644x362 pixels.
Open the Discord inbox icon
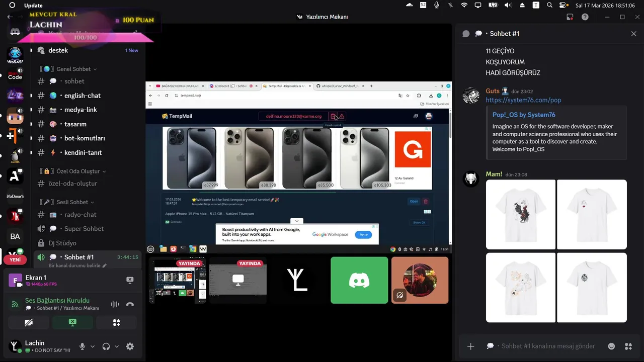pos(570,17)
